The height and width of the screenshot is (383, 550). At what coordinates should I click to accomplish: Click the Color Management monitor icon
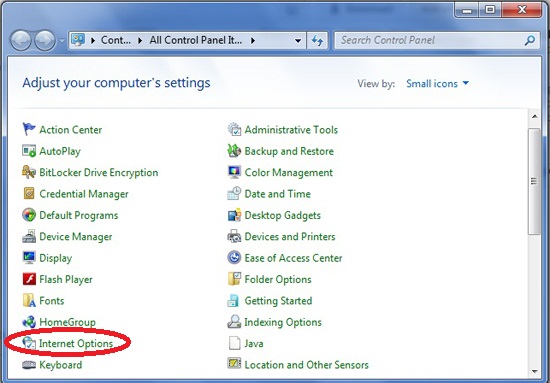(234, 172)
